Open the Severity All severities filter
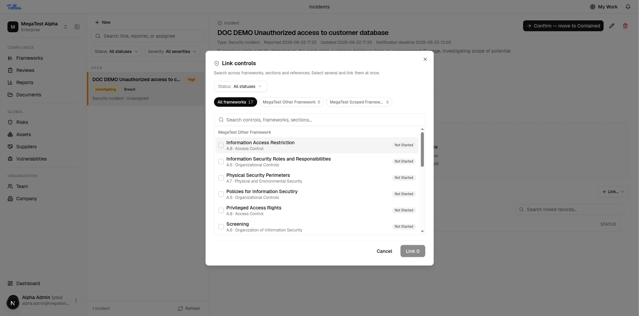Viewport: 644px width, 316px height. pos(172,52)
